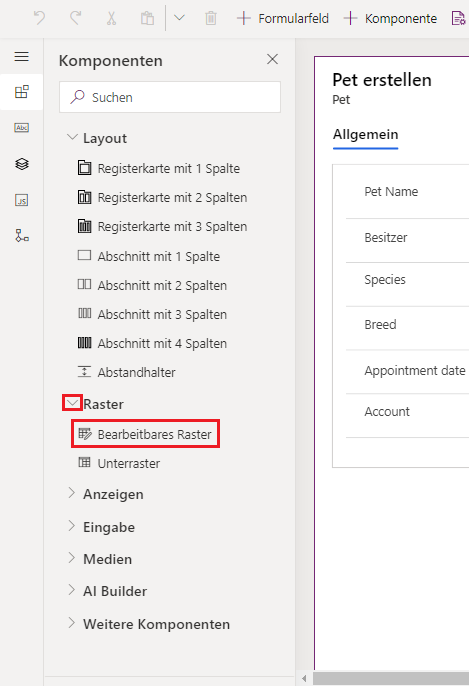The height and width of the screenshot is (686, 469).
Task: Click the Delete trash can icon
Action: [211, 18]
